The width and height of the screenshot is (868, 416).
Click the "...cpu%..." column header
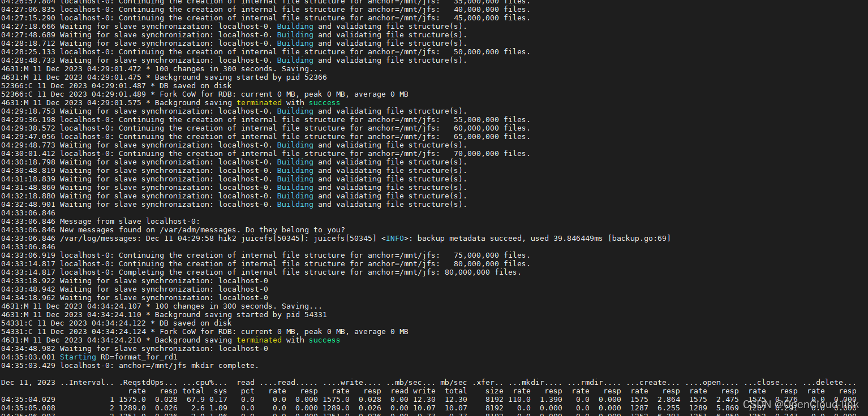pyautogui.click(x=204, y=383)
